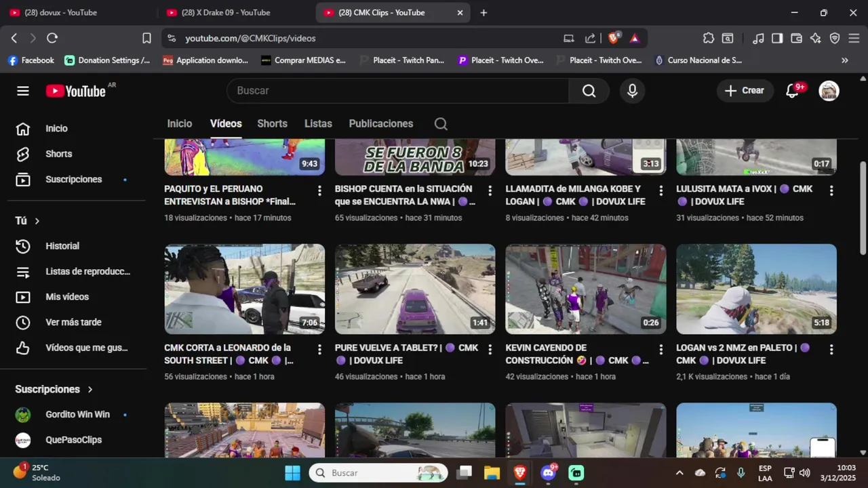
Task: Play the LOGAN vs 2 NMZ thumbnail
Action: point(756,289)
